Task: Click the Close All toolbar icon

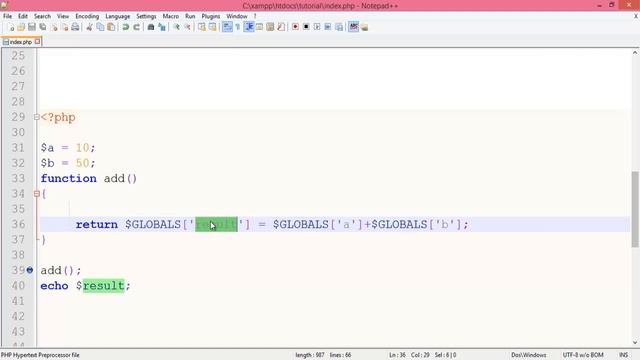Action: point(64,27)
